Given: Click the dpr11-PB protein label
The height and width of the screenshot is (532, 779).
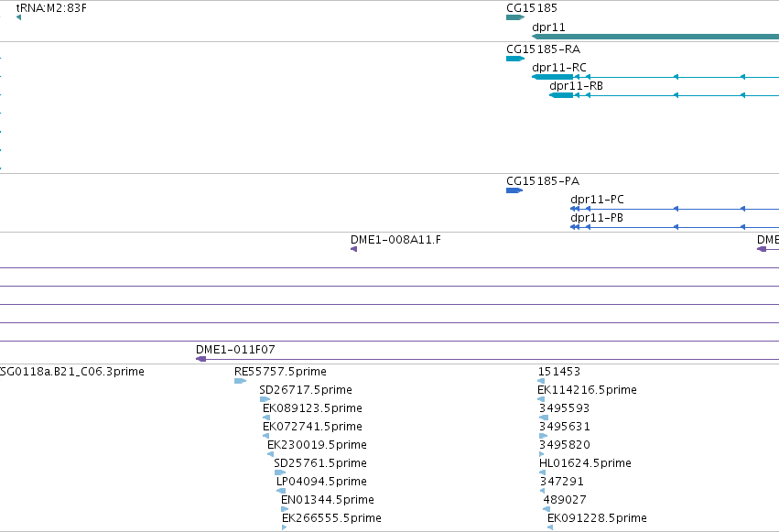Looking at the screenshot, I should click(x=597, y=218).
